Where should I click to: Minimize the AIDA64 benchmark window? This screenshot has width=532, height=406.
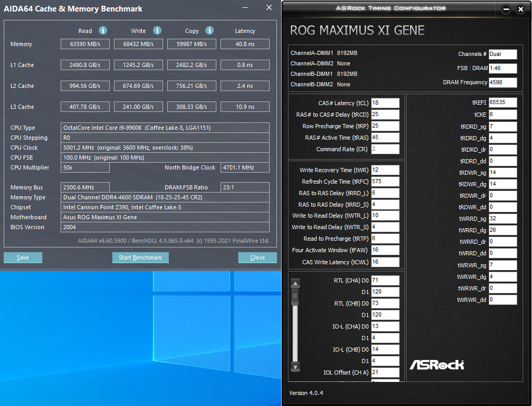click(x=245, y=7)
